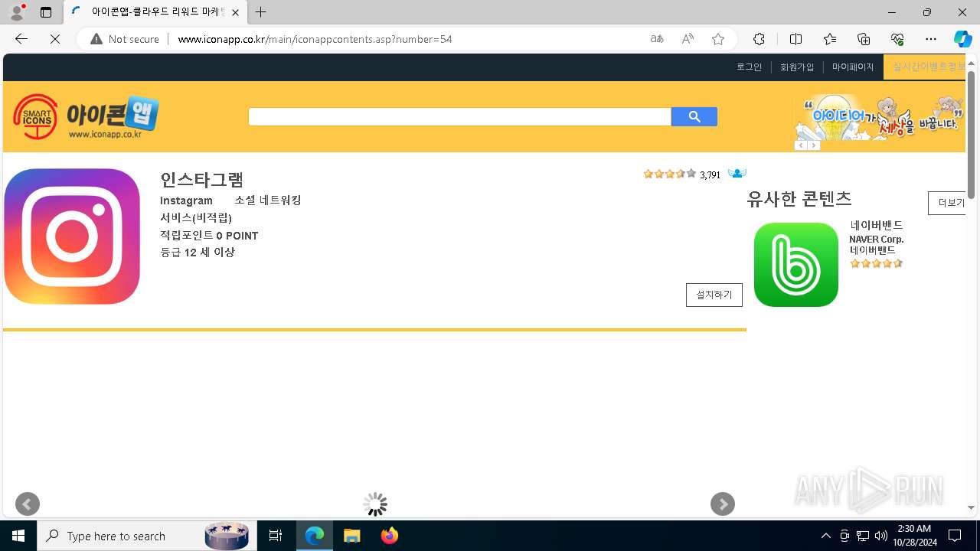The width and height of the screenshot is (980, 551).
Task: Click the 소셜 네트워킹 category text
Action: pyautogui.click(x=268, y=200)
